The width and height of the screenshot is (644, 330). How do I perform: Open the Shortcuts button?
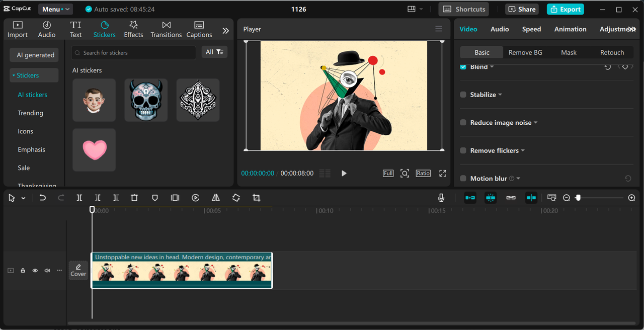pyautogui.click(x=464, y=9)
